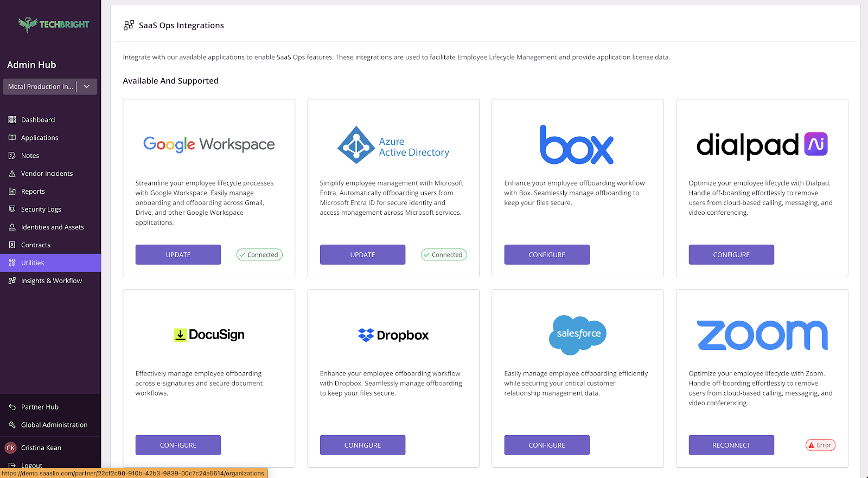The image size is (868, 478).
Task: Click the Partner Hub link
Action: pyautogui.click(x=40, y=407)
